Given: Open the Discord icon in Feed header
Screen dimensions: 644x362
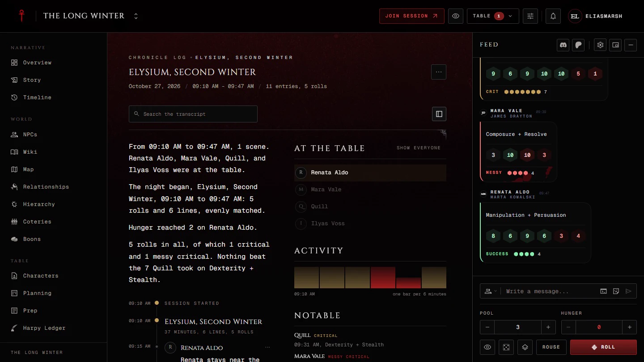Looking at the screenshot, I should pyautogui.click(x=563, y=45).
